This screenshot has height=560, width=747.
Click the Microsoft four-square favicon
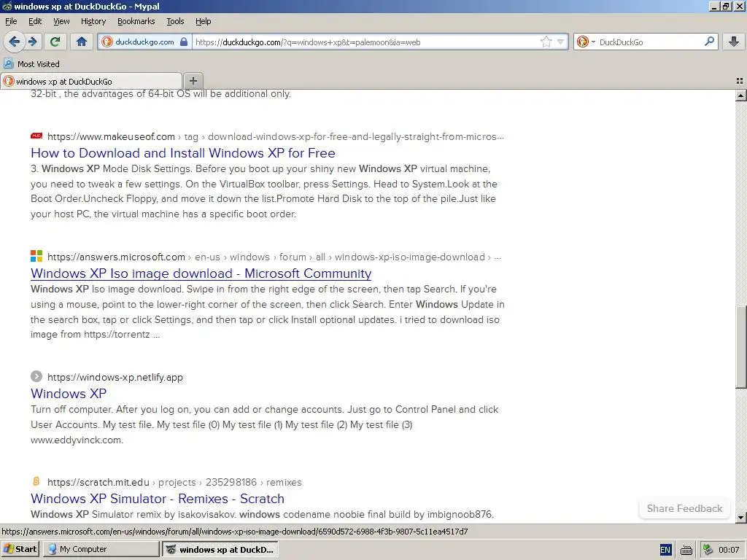pos(36,256)
